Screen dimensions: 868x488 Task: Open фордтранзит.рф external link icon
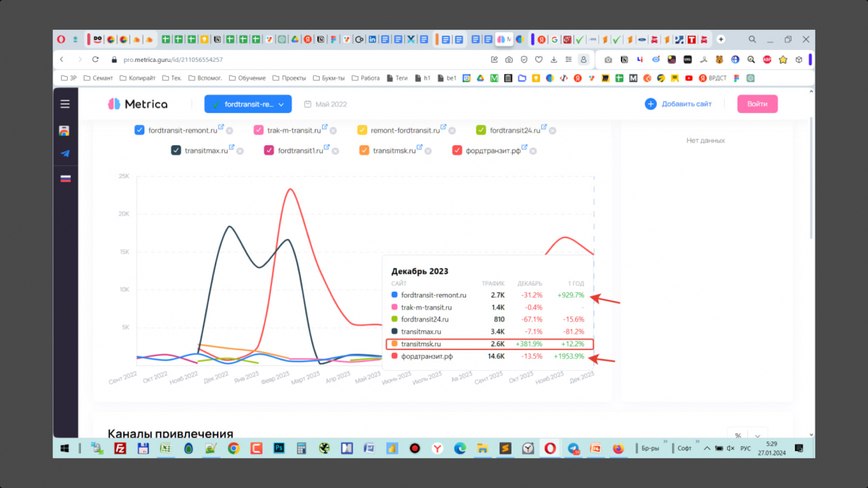[x=525, y=147]
